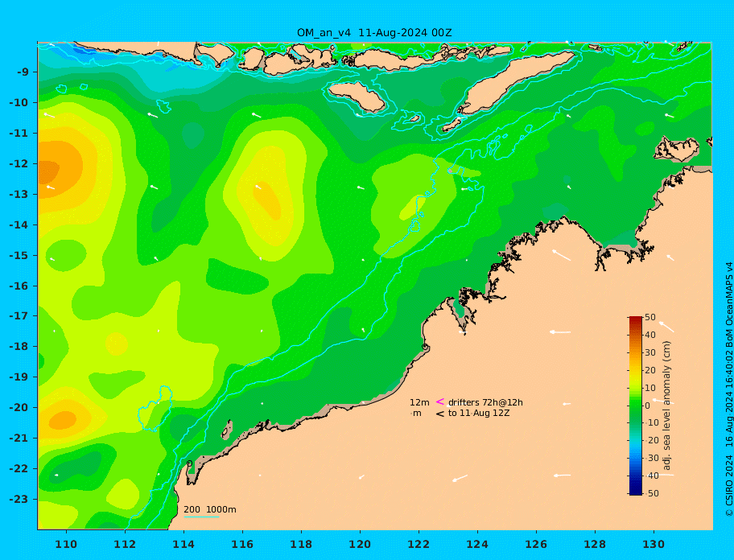Click latitude axis label -23
Screen dimensions: 734x560
click(x=19, y=499)
